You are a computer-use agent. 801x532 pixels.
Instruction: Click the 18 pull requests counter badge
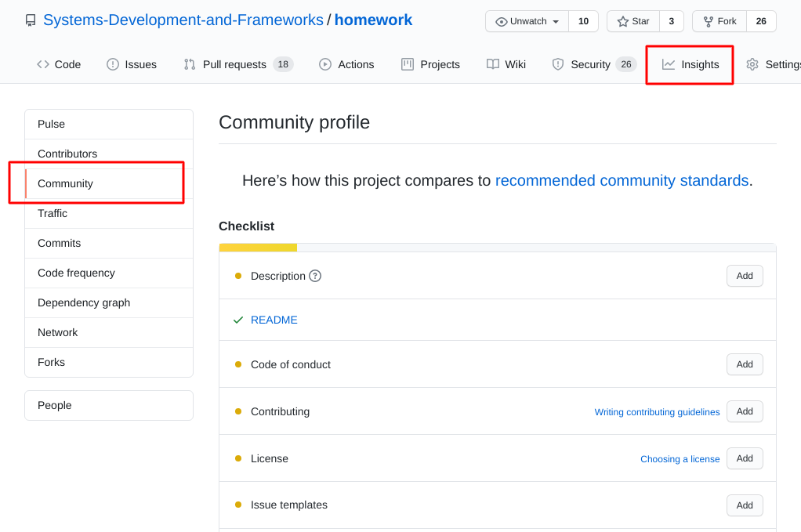283,64
